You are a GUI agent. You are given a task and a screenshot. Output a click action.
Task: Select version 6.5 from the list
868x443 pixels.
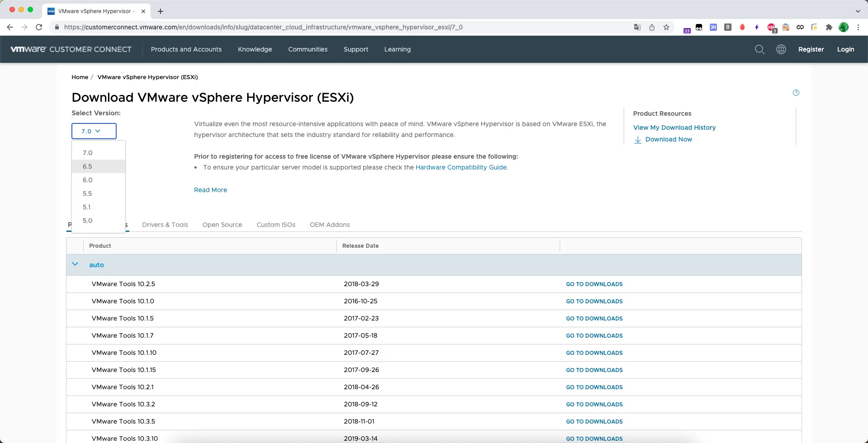tap(99, 166)
